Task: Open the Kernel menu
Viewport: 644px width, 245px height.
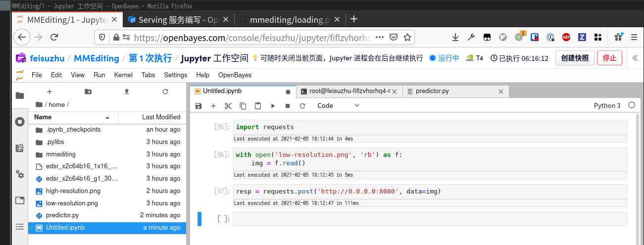Action: tap(123, 75)
